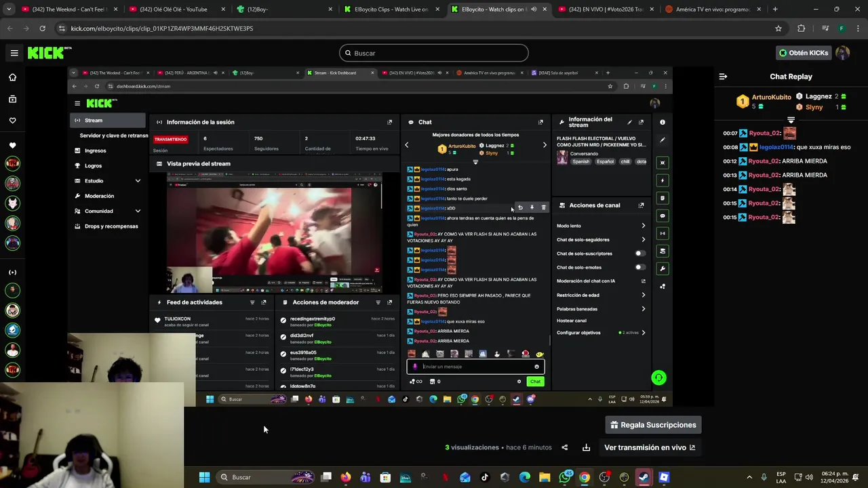Download the clip with the download icon

586,447
